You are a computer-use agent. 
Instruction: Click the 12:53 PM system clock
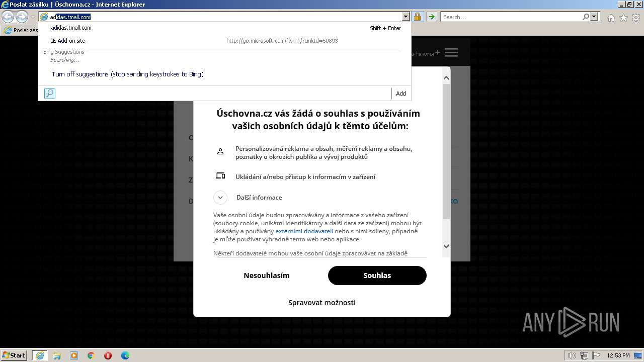click(618, 355)
